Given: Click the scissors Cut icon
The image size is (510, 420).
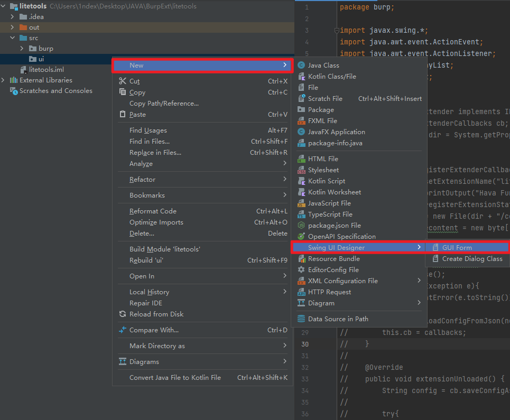Looking at the screenshot, I should pos(123,81).
